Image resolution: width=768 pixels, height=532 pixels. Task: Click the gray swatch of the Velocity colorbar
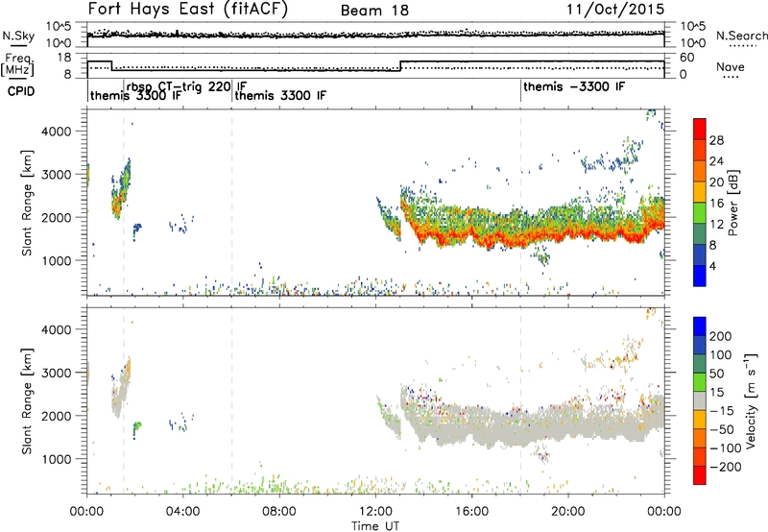(700, 400)
